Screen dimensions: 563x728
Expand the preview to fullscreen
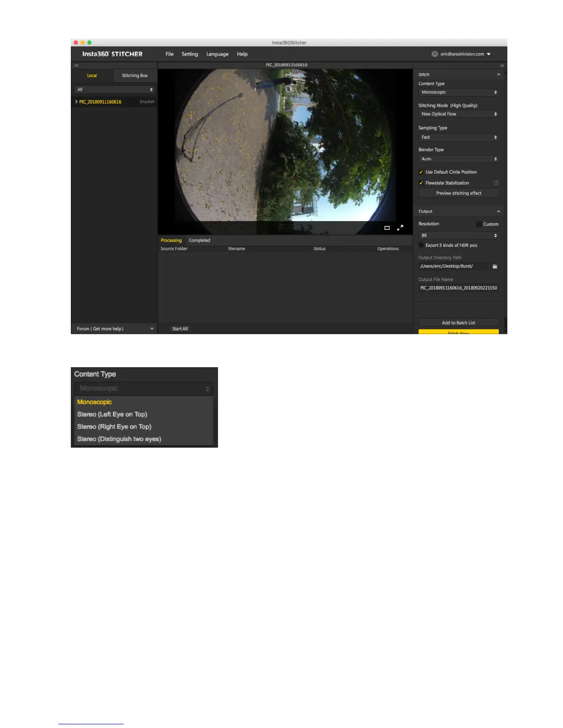coord(400,228)
